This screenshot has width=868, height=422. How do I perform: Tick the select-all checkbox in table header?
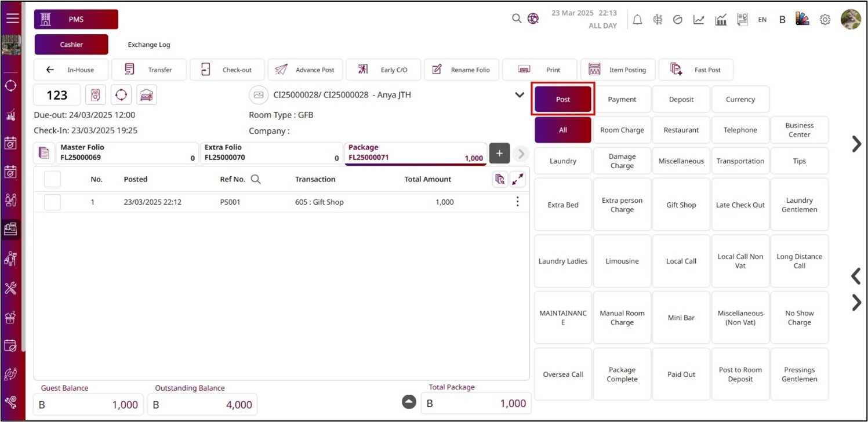click(52, 179)
